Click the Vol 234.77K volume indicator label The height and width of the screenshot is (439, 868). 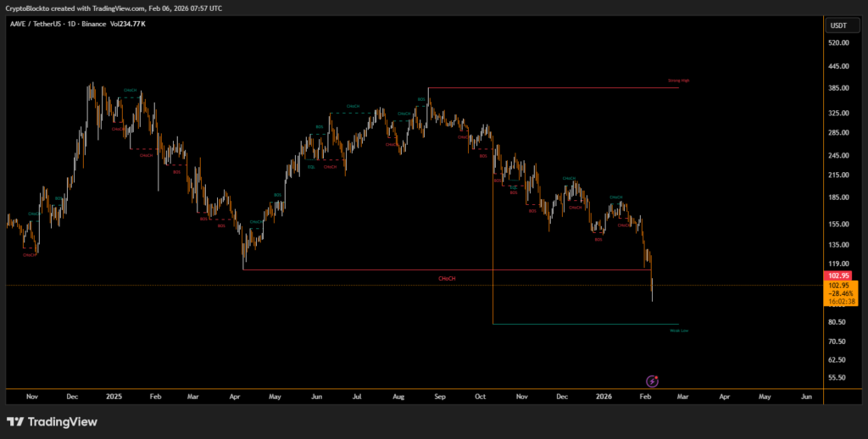coord(128,24)
